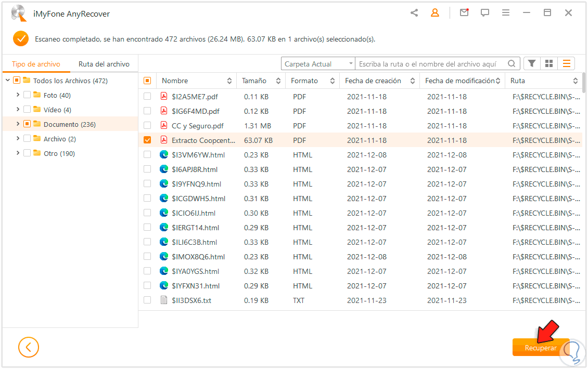Click the share icon in title bar
The width and height of the screenshot is (588, 369).
(414, 13)
